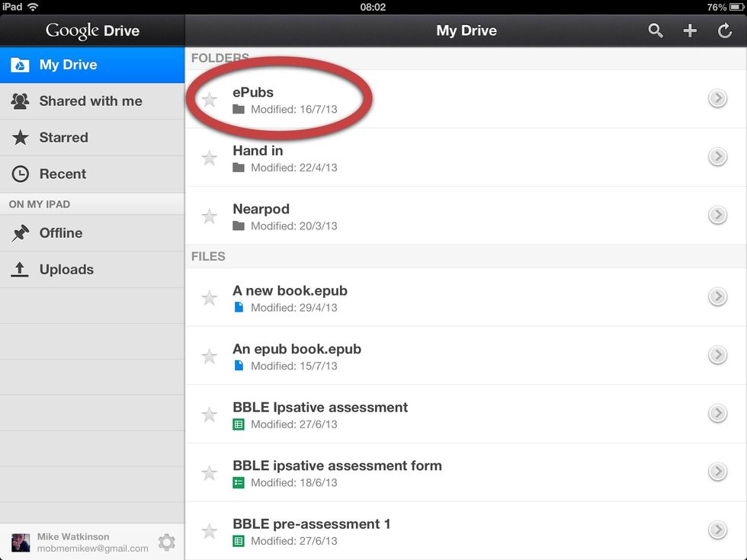Viewport: 747px width, 560px height.
Task: Tap the Google Drive logo header
Action: [x=92, y=30]
